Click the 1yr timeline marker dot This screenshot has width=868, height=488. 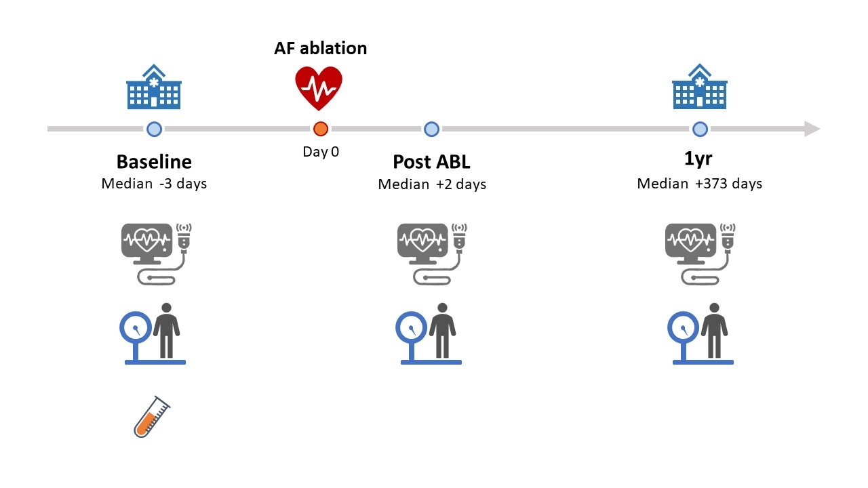700,129
